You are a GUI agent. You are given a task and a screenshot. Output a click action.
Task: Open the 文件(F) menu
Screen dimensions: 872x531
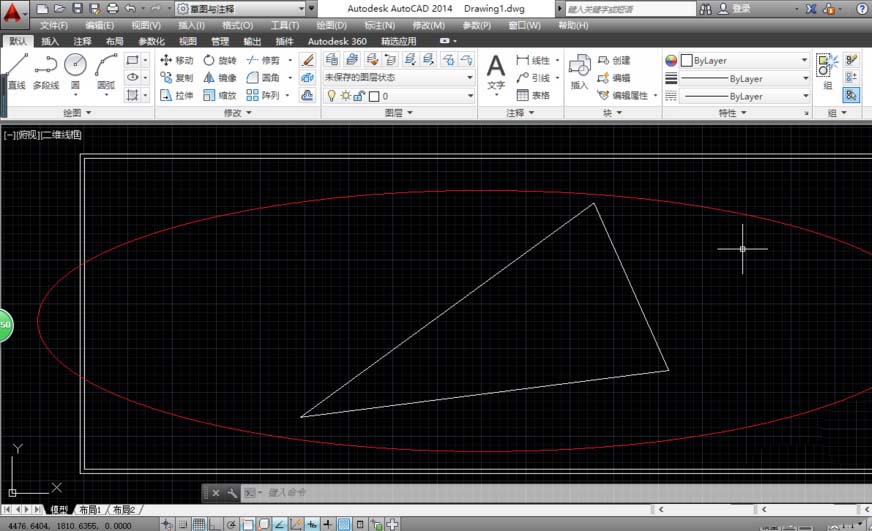click(x=54, y=26)
